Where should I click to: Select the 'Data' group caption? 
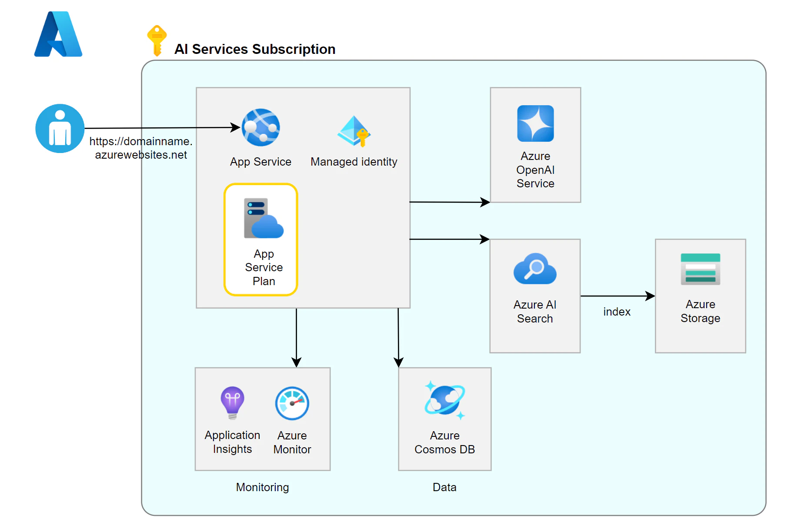click(x=444, y=487)
